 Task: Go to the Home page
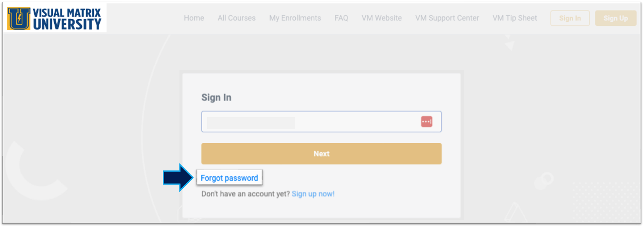coord(194,18)
